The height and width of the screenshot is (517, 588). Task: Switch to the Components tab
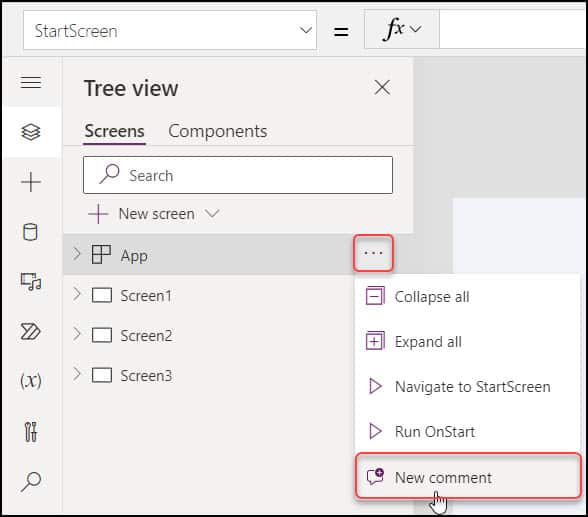coord(218,131)
